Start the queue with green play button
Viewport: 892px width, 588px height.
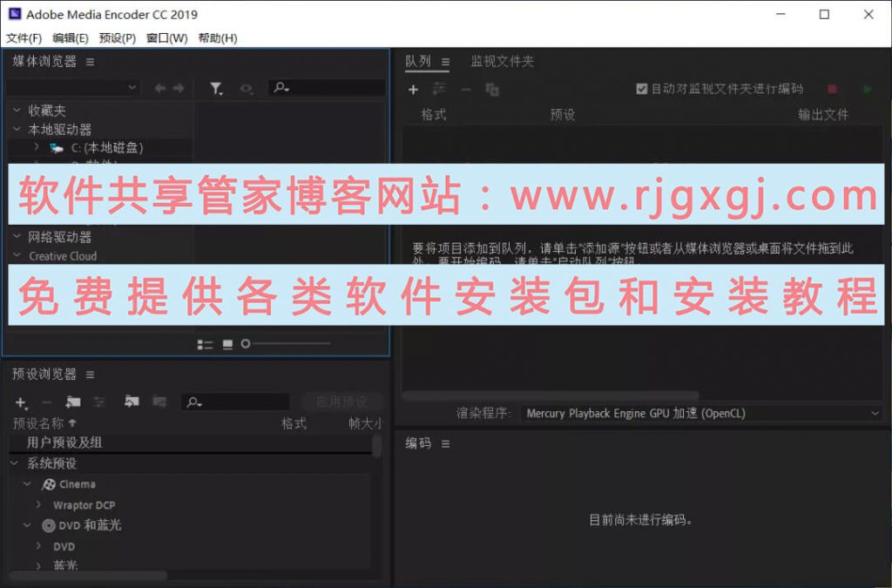pyautogui.click(x=868, y=89)
